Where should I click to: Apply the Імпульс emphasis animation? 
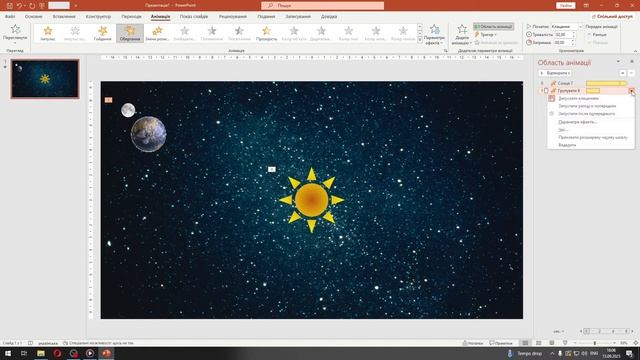coord(48,33)
